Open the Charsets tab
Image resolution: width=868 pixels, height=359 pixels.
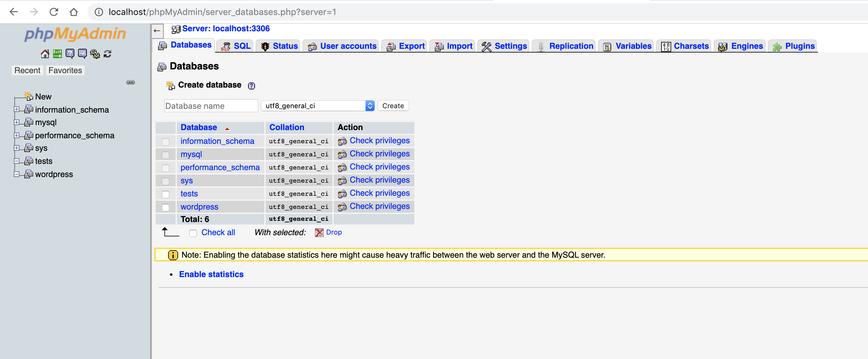pos(684,46)
